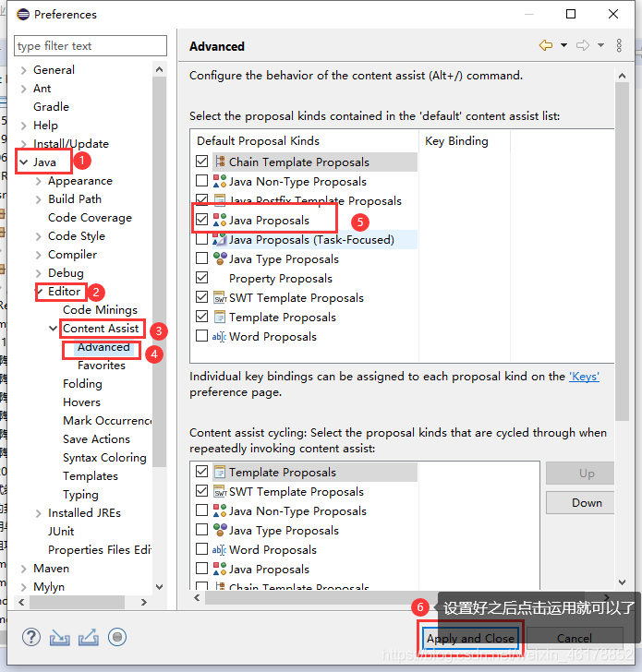Click the tree pane vertical scrollbar thumb
The image size is (642, 672).
[x=160, y=271]
